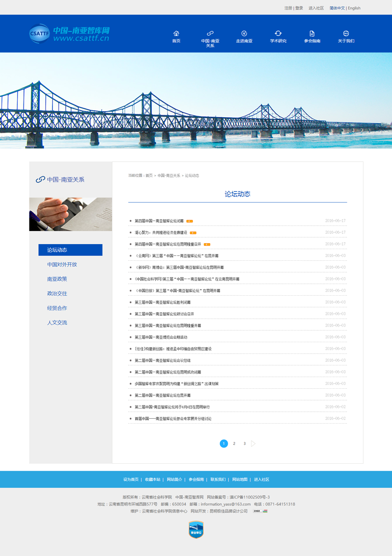Open article 第四届中国-南亚智库论坛闭幕
Viewport: 392px width, 556px height.
[159, 221]
